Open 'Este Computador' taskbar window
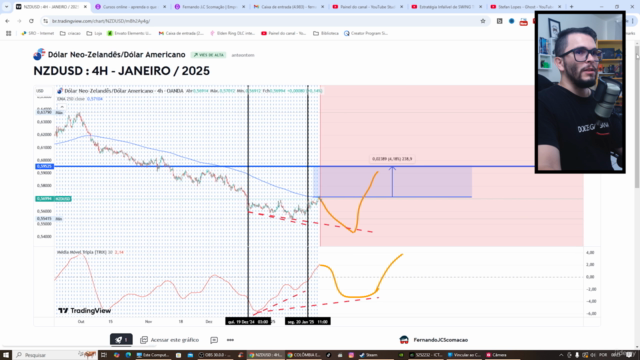Screen dimensions: 640x360 [153, 355]
